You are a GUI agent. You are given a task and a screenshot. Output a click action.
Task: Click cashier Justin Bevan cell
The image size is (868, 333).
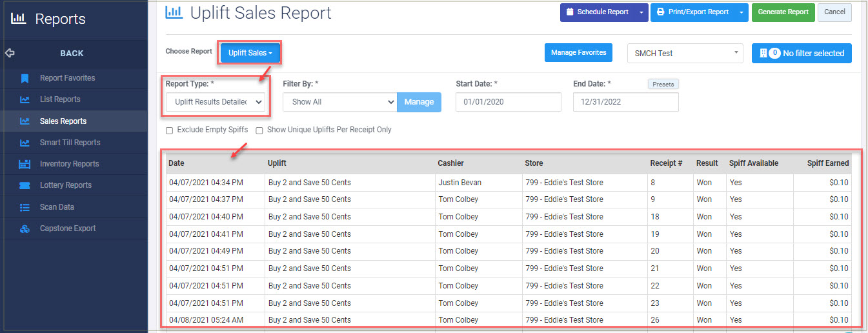(x=478, y=183)
